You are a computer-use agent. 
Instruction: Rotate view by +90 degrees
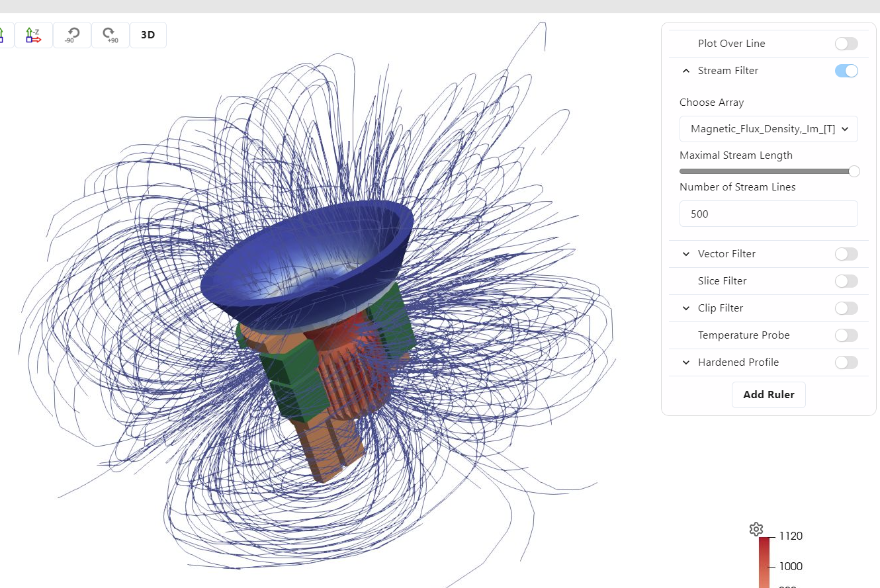click(110, 35)
